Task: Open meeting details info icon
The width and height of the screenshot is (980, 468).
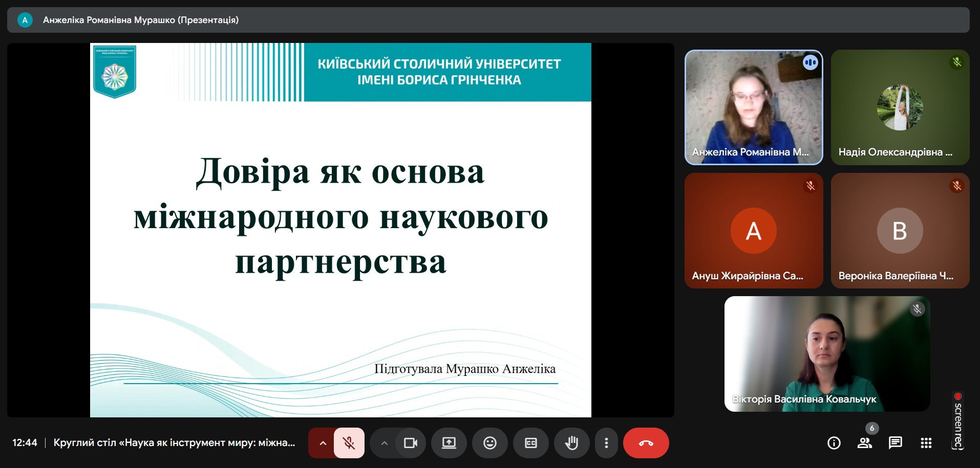Action: (x=834, y=443)
